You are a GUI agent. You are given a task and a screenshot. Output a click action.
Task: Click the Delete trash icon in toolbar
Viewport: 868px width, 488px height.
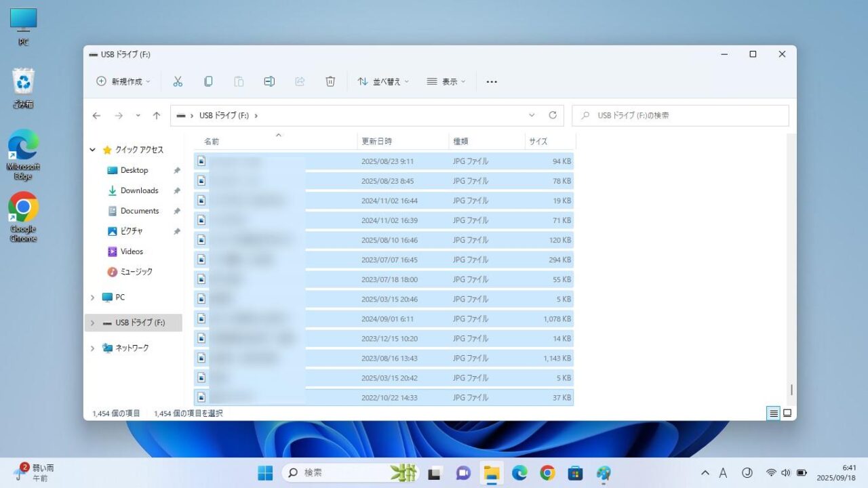(330, 81)
